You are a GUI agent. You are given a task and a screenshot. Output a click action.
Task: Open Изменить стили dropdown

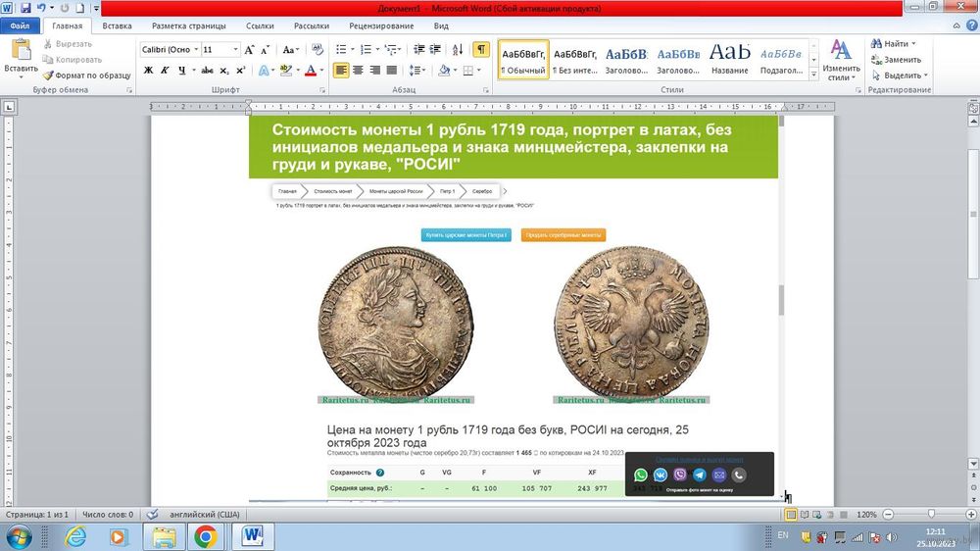point(841,60)
